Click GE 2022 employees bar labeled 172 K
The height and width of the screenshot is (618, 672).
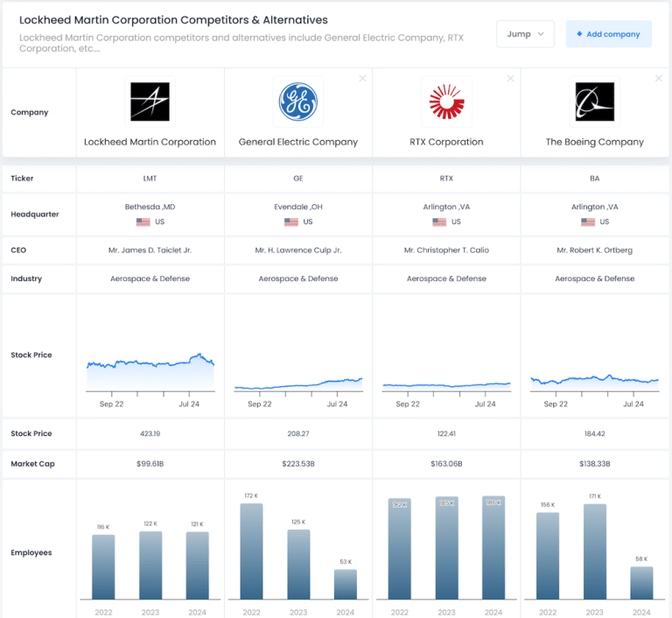pos(251,551)
